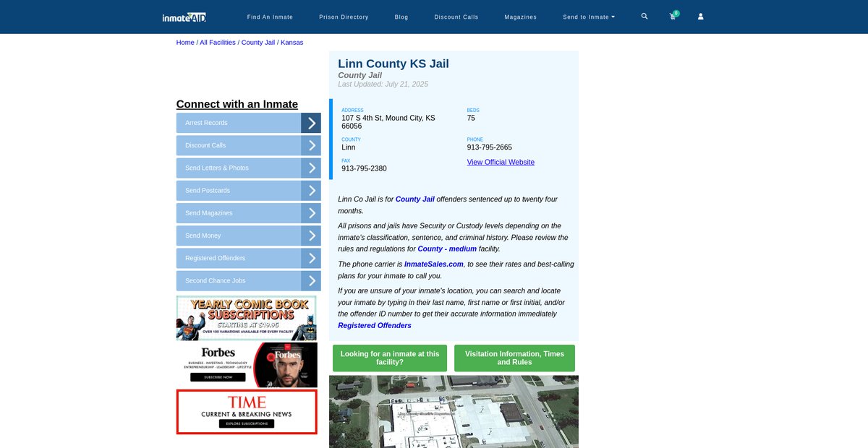The width and height of the screenshot is (868, 448).
Task: Open Magazines in the top navigation
Action: 521,17
